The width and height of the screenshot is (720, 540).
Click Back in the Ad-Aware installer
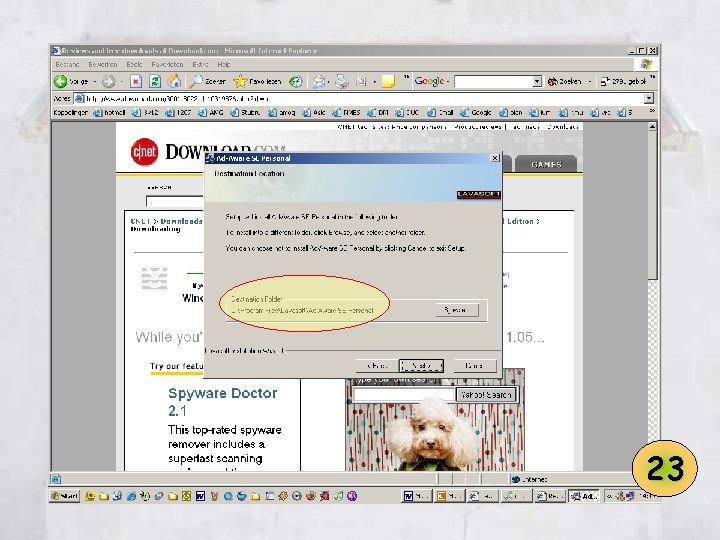tap(377, 366)
